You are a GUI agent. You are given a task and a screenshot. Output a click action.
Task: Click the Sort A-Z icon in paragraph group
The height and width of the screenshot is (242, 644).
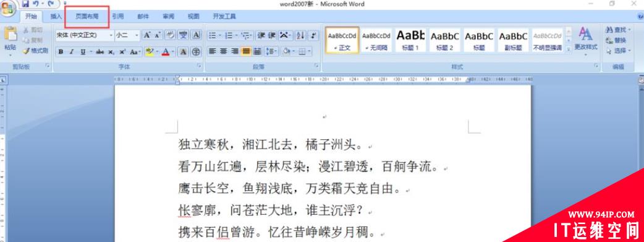pyautogui.click(x=300, y=35)
